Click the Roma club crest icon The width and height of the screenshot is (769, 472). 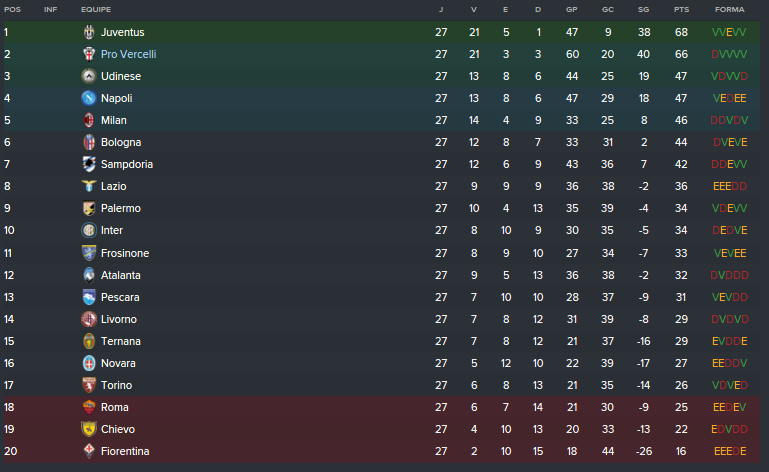tap(89, 407)
